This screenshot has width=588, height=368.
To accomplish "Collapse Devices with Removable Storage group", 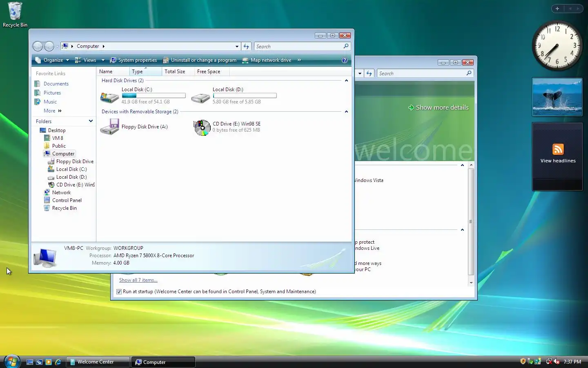I will click(x=346, y=112).
